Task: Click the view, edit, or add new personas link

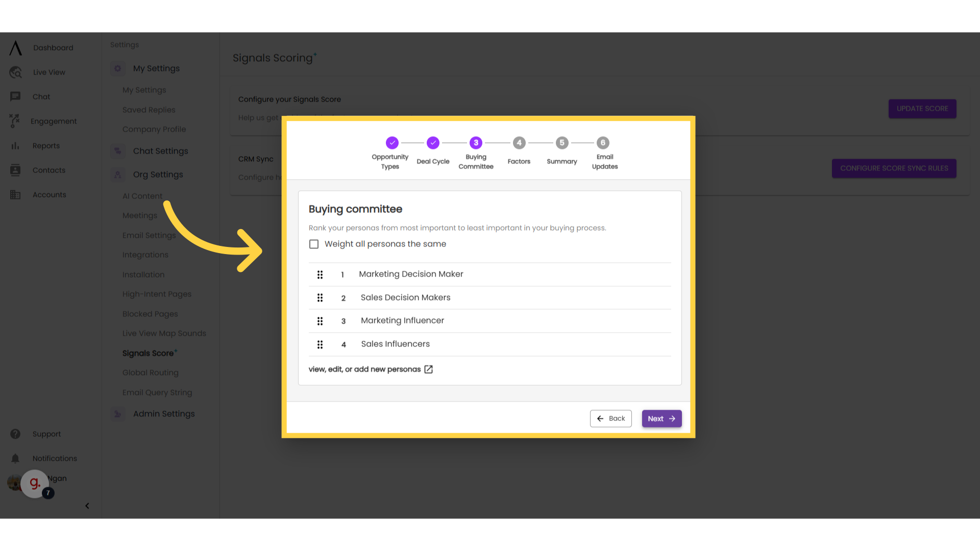Action: [x=372, y=369]
